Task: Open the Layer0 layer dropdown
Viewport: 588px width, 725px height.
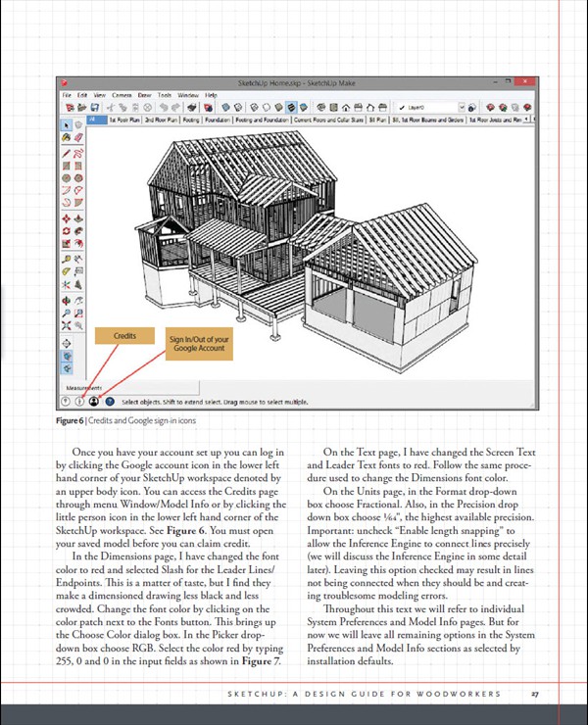Action: [430, 107]
